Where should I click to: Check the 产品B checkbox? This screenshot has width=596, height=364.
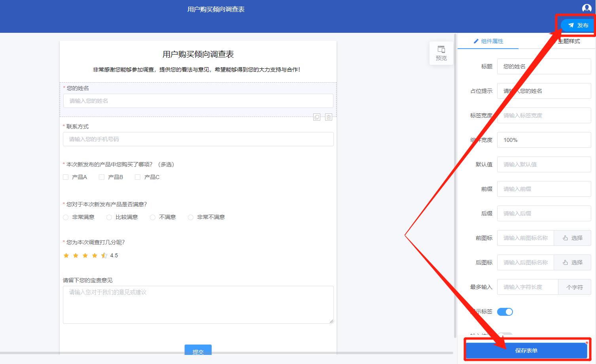pyautogui.click(x=101, y=177)
